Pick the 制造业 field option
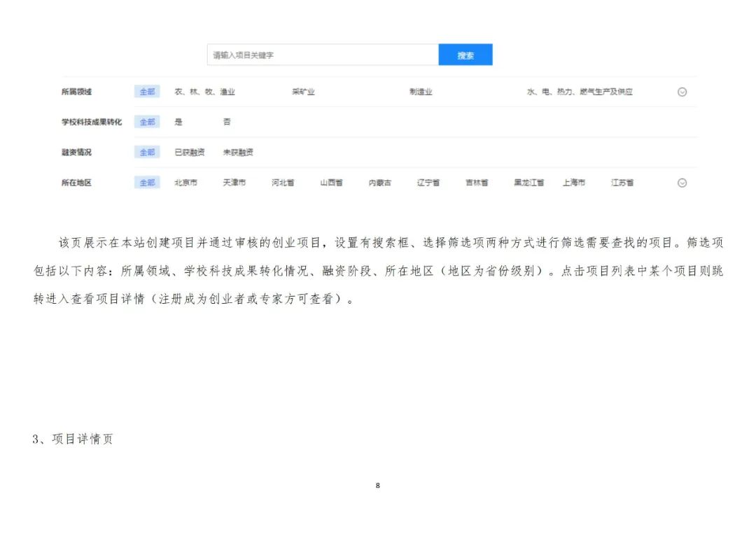The height and width of the screenshot is (534, 756). point(421,92)
